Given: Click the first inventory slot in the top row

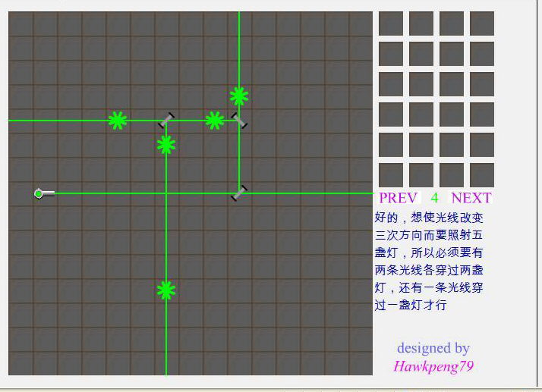Looking at the screenshot, I should coord(391,24).
